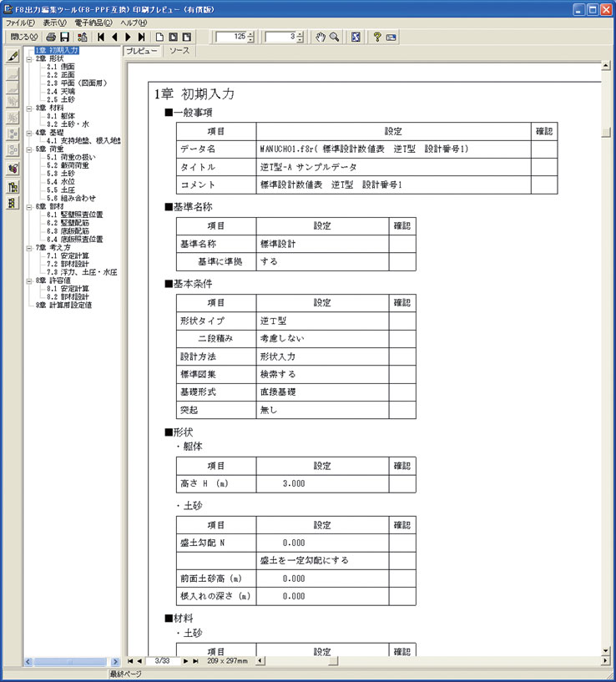Screen dimensions: 616x682
Task: Go to the first page with toolbar arrow
Action: (101, 37)
